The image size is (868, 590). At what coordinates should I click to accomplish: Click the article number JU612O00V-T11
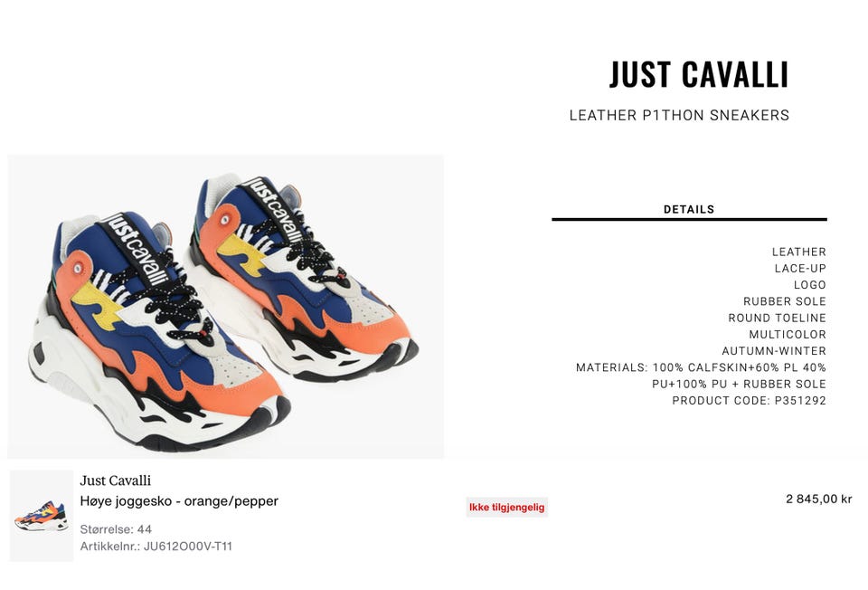pyautogui.click(x=188, y=547)
